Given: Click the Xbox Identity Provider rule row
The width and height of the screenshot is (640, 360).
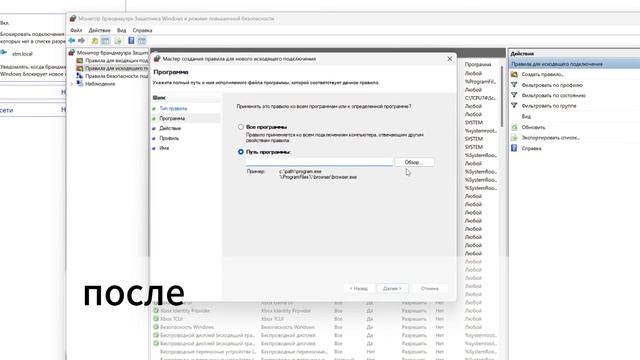Looking at the screenshot, I should click(x=327, y=311).
